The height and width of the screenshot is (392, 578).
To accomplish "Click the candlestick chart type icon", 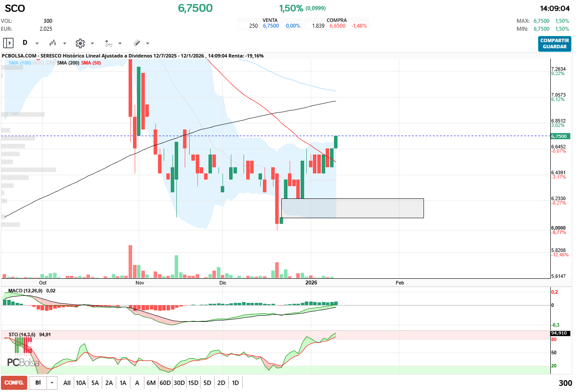I will click(53, 43).
